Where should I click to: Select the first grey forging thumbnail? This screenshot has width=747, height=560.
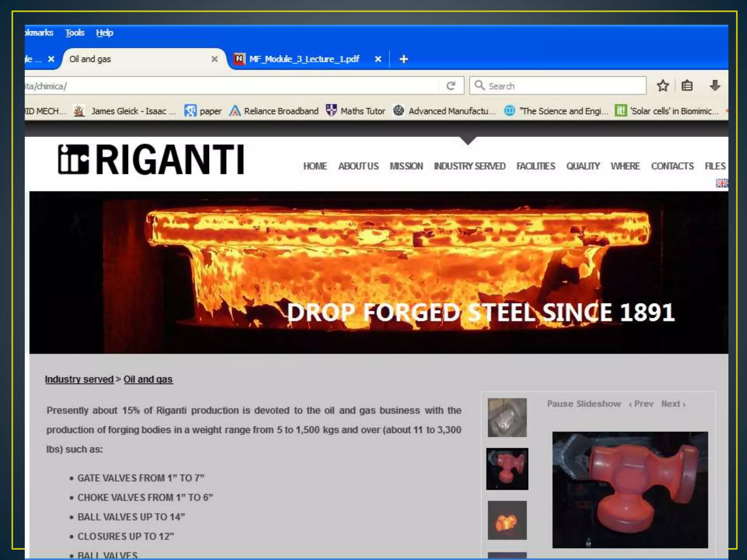point(507,417)
